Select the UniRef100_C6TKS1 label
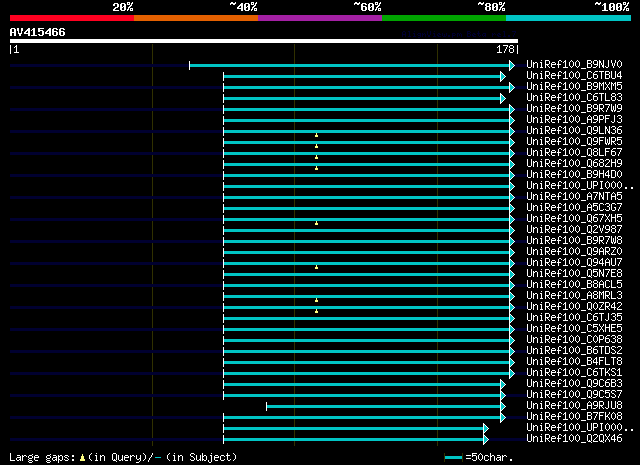 tap(574, 373)
